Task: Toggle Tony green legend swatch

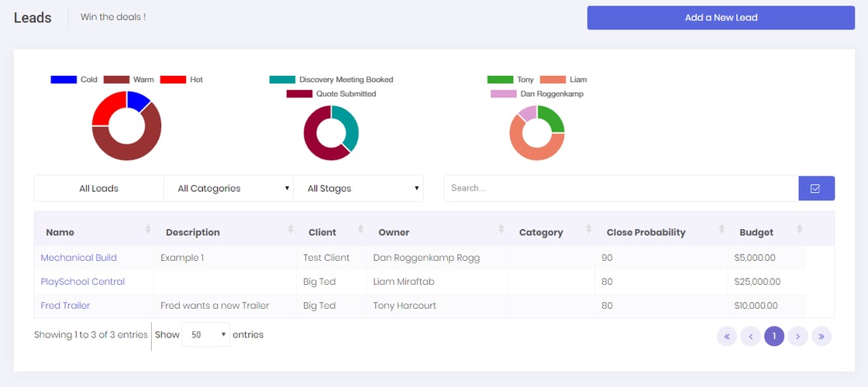Action: (x=501, y=80)
